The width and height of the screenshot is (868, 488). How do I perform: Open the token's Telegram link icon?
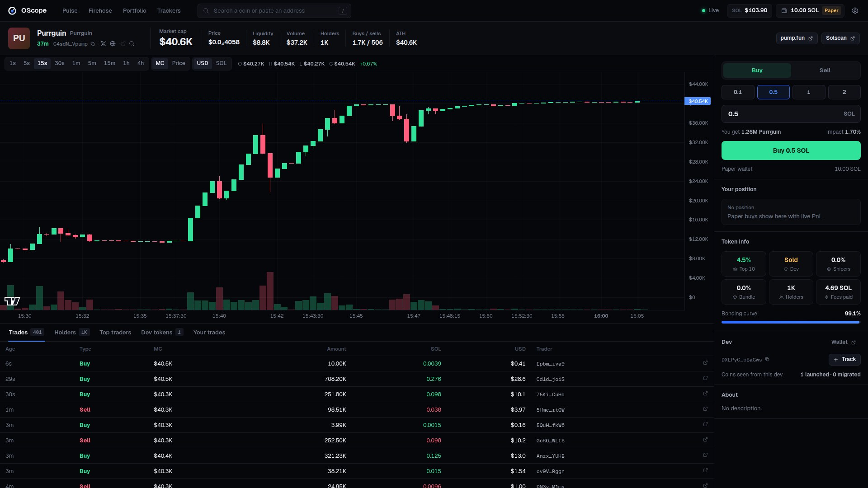tap(123, 44)
